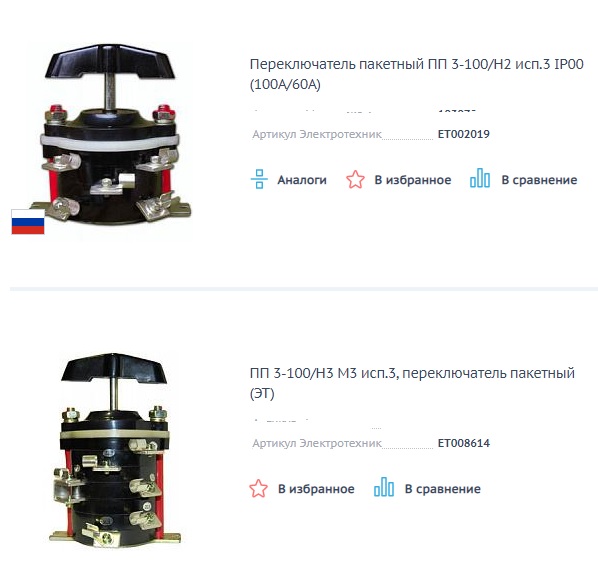Click the star icon for ПП 3-100/Н3 М3 switch

(259, 488)
